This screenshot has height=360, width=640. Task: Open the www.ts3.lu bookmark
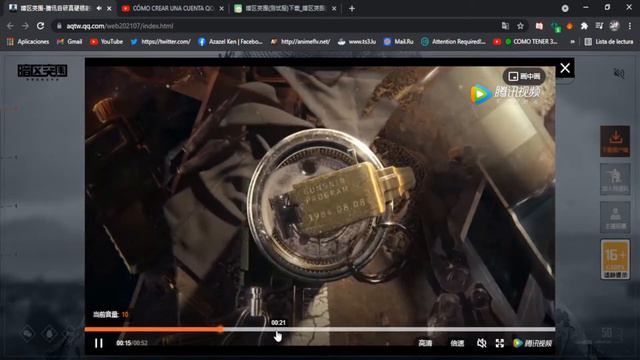[x=357, y=42]
